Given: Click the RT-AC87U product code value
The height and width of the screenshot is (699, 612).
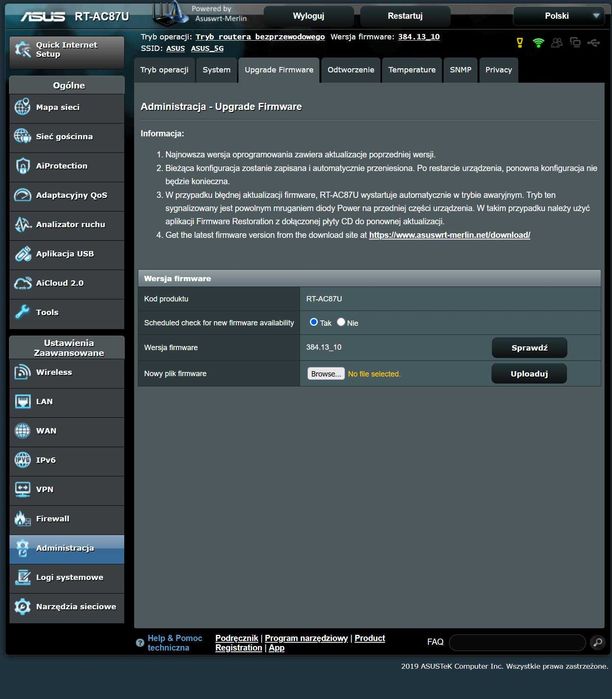Looking at the screenshot, I should 324,299.
